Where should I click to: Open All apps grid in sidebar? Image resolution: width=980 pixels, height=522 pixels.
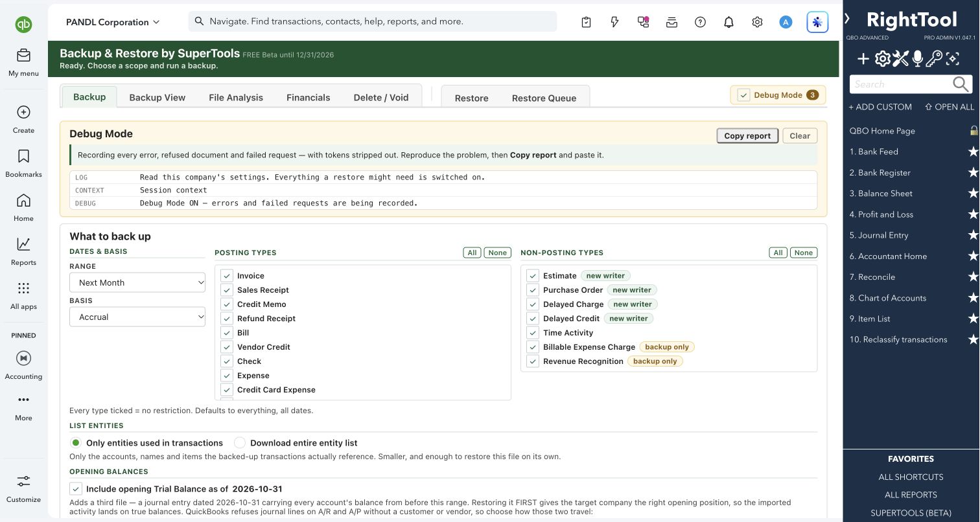coord(23,296)
